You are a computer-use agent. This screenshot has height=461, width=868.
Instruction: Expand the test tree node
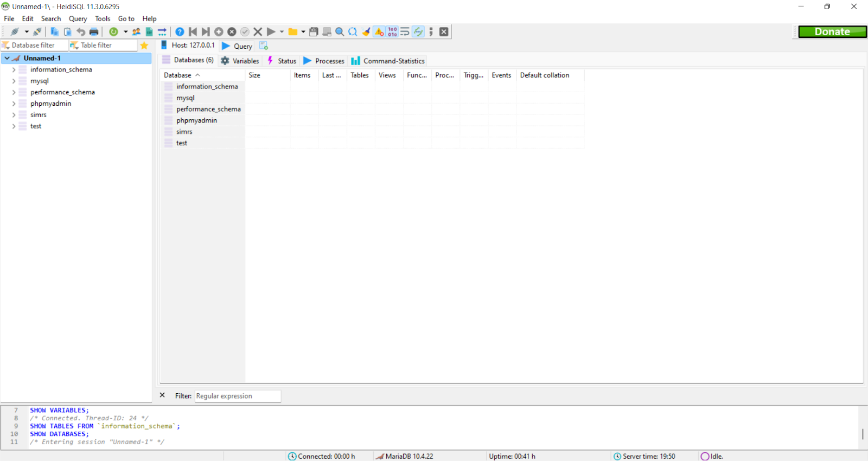pyautogui.click(x=14, y=126)
